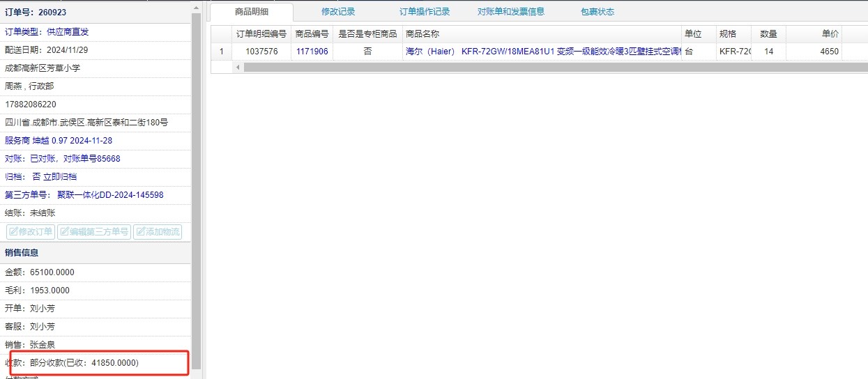Click the specification cell KFR-72
This screenshot has height=379, width=868.
(733, 52)
